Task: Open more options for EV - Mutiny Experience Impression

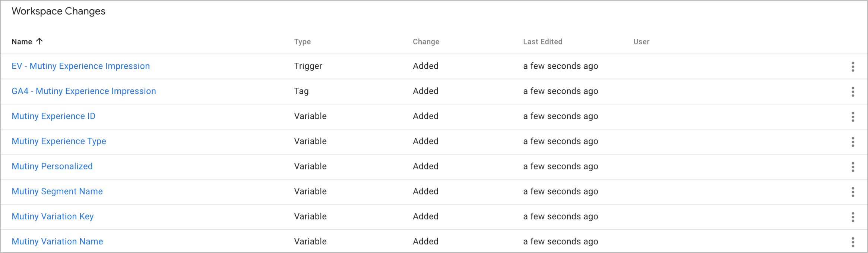Action: click(853, 66)
